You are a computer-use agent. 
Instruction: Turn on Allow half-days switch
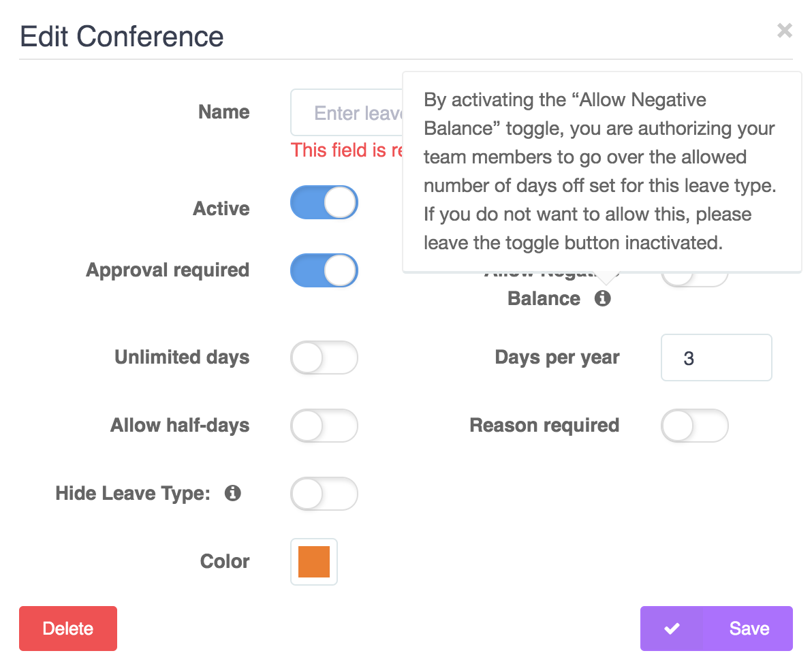tap(324, 426)
